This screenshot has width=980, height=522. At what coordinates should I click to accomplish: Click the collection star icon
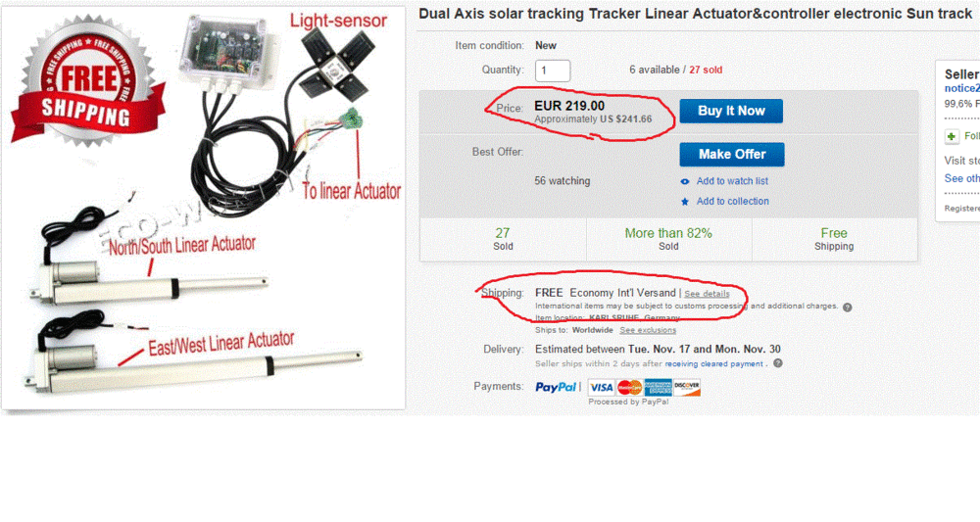pyautogui.click(x=685, y=202)
